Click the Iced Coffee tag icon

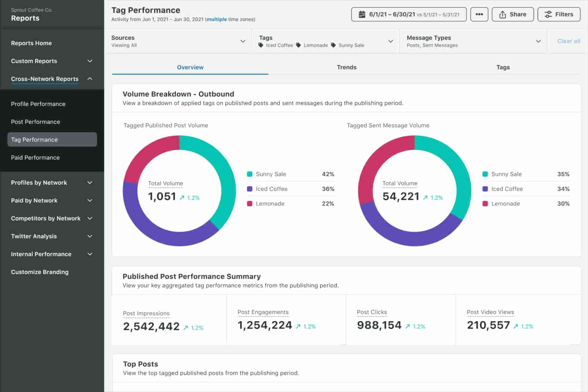point(261,45)
